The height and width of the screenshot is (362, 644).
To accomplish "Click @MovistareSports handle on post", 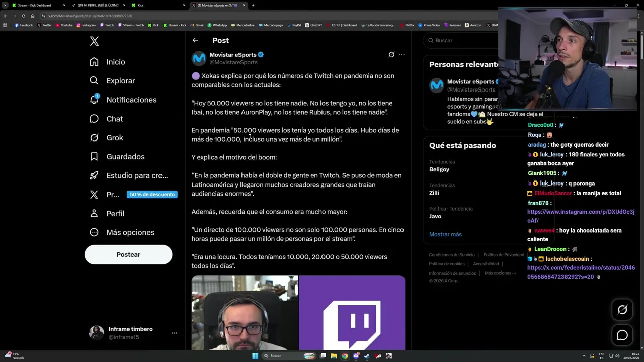I will tap(233, 62).
